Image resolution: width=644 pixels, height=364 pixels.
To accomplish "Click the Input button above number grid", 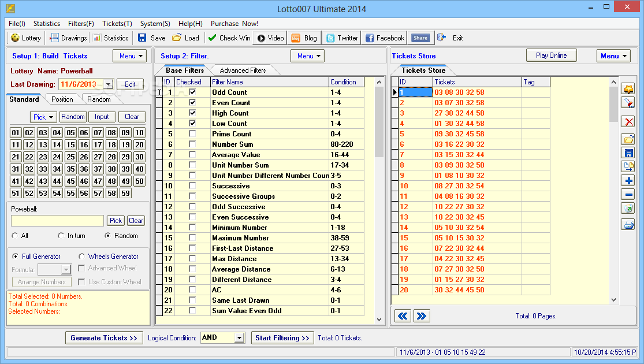I will [102, 117].
